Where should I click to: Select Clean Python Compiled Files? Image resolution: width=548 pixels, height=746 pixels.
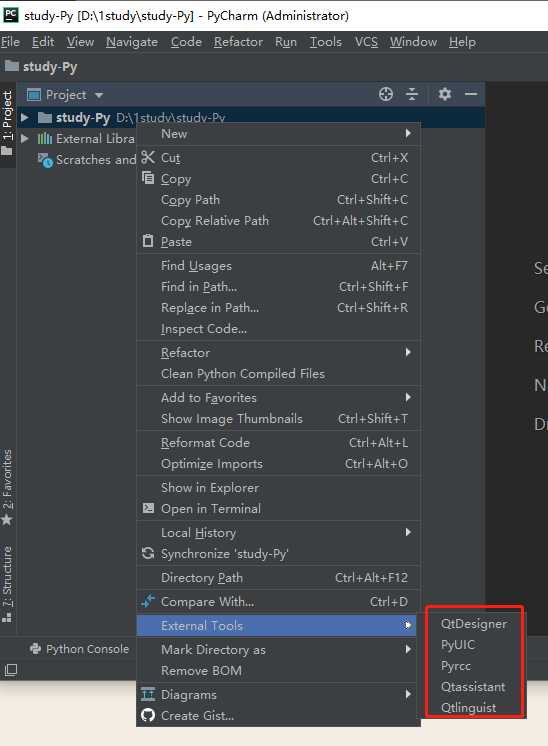278,373
